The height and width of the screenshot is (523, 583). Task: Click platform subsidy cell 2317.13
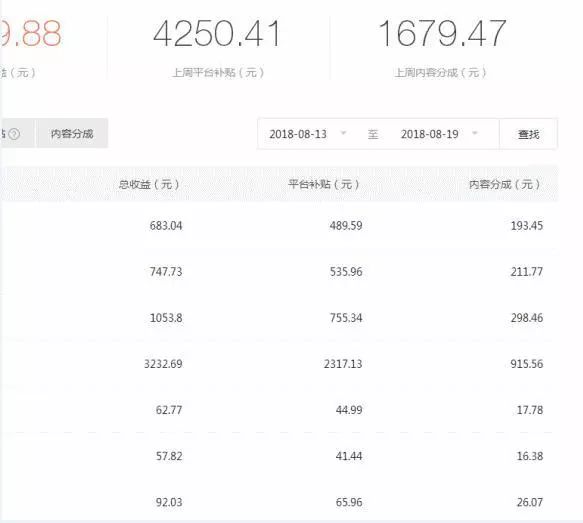coord(343,364)
